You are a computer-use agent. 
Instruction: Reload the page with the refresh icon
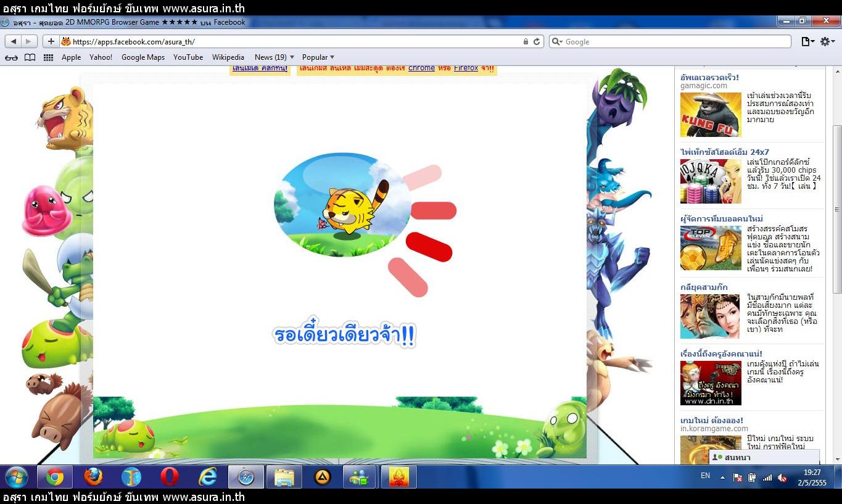[537, 41]
